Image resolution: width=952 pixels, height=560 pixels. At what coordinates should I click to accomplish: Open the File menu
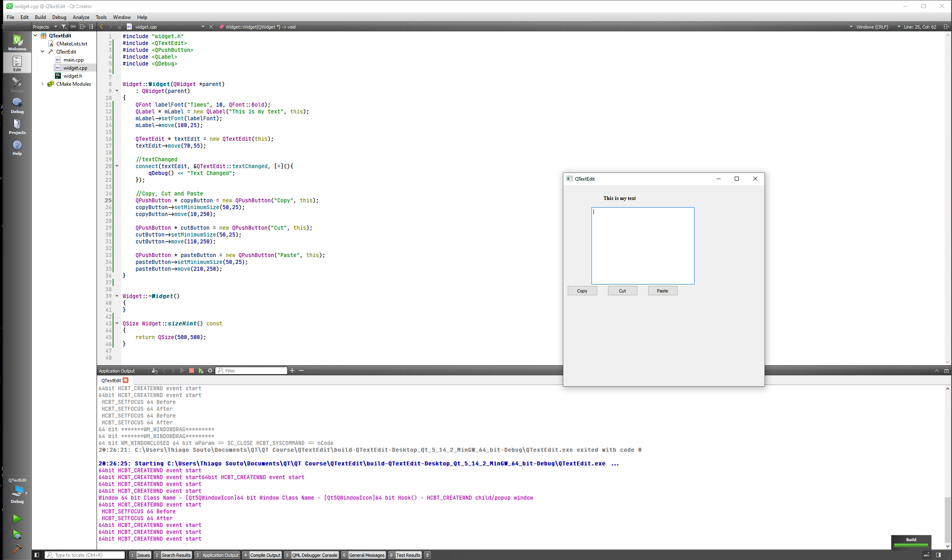(x=10, y=17)
